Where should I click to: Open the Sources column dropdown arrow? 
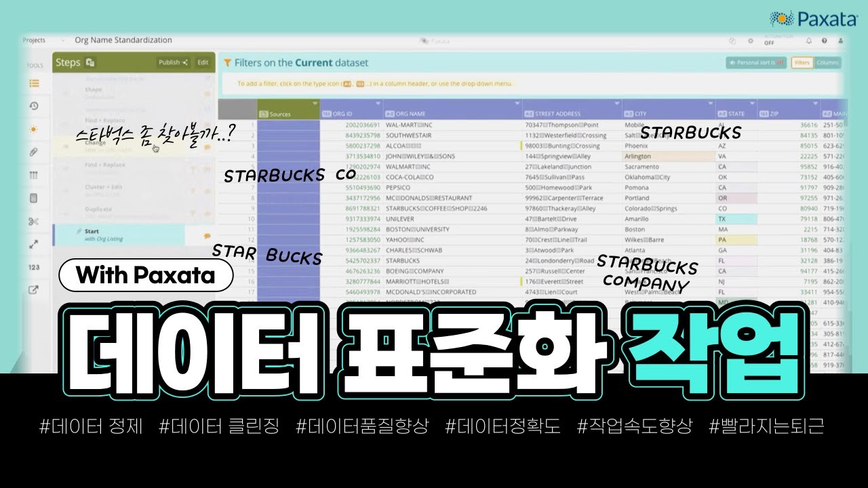click(315, 104)
